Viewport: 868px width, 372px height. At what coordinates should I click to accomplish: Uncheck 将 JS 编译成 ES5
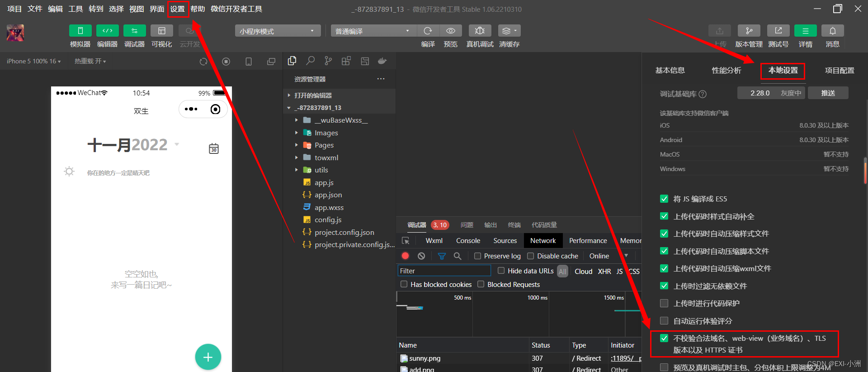click(664, 199)
